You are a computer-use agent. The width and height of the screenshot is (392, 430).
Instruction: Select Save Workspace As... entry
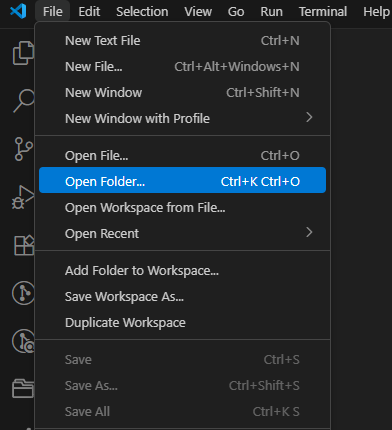182,296
